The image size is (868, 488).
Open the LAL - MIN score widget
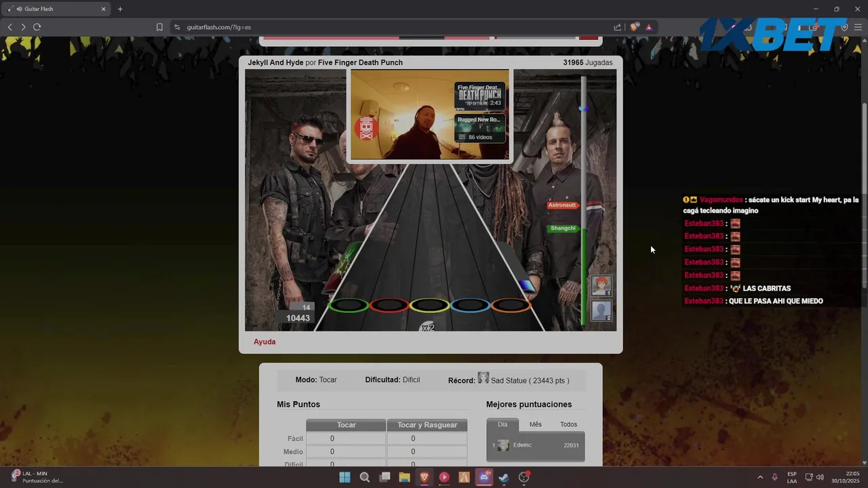(x=38, y=477)
